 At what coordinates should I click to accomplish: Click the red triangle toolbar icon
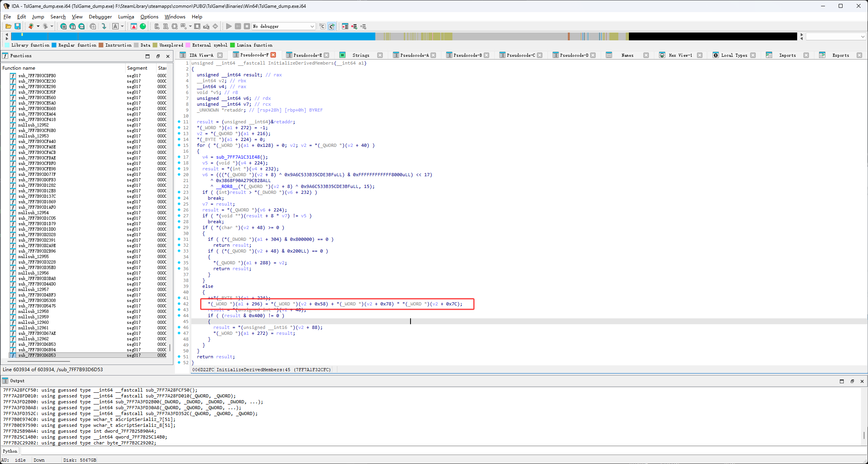pos(134,26)
